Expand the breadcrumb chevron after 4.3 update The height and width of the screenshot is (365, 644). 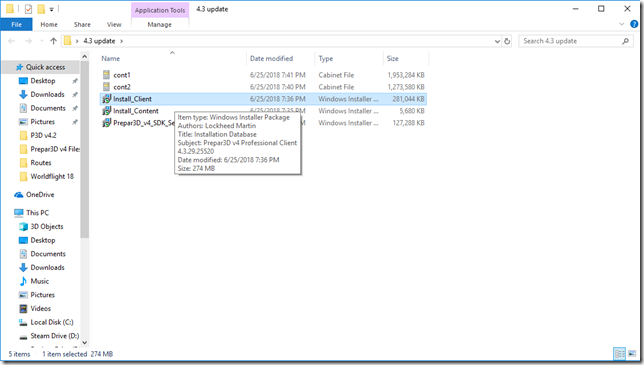pos(122,41)
